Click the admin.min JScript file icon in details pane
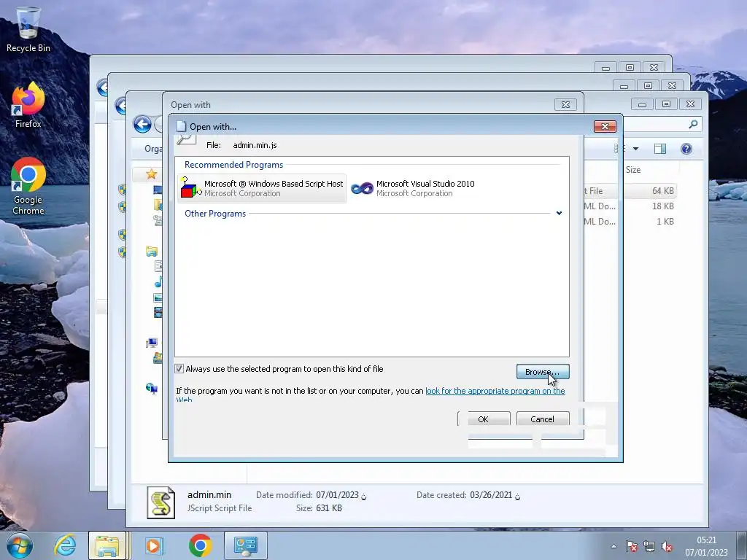 (x=160, y=502)
